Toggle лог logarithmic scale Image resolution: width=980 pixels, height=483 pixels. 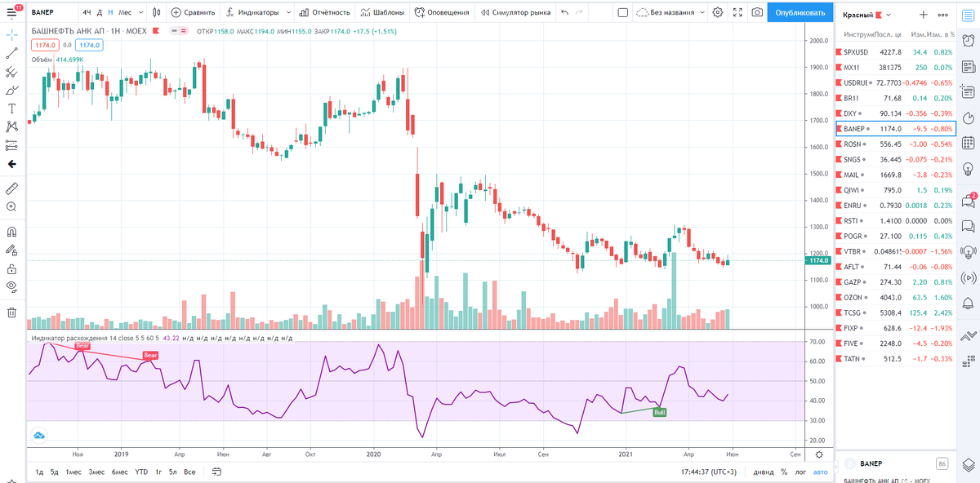pyautogui.click(x=800, y=472)
